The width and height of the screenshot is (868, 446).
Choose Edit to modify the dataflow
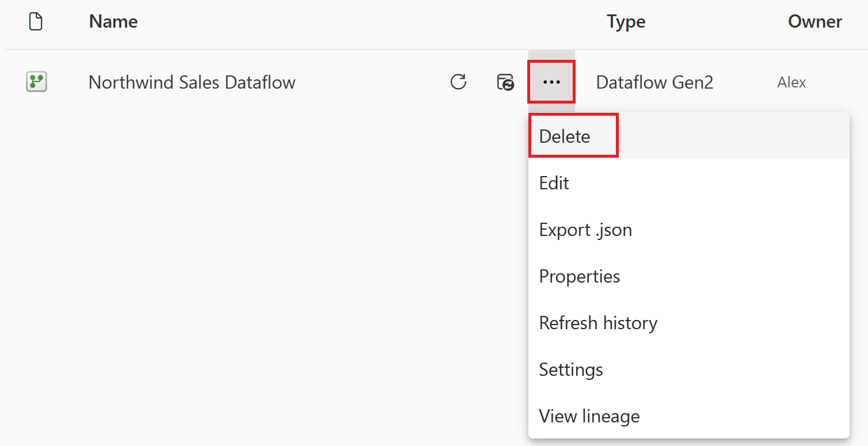point(554,182)
